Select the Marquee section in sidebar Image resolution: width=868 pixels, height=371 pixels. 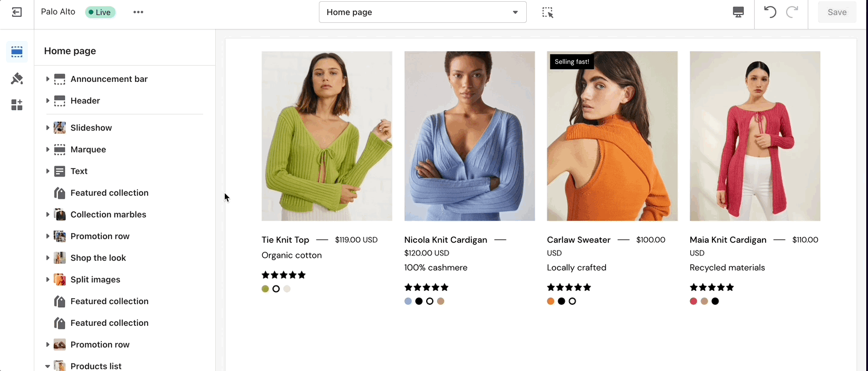[88, 149]
